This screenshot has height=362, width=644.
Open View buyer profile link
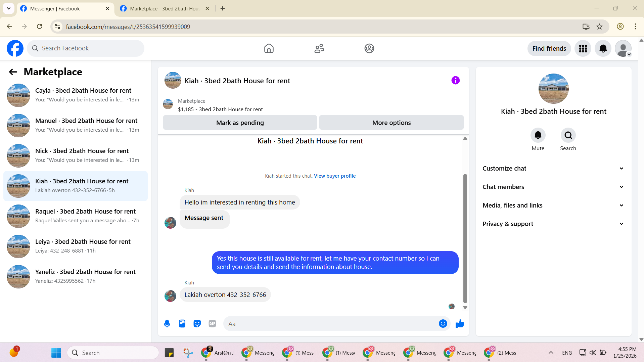(335, 176)
